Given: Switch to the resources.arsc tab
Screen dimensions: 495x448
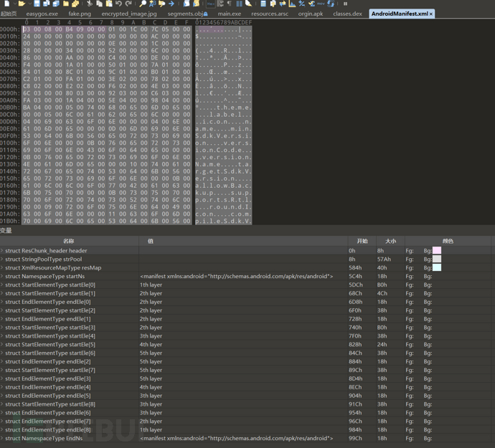Looking at the screenshot, I should (270, 14).
